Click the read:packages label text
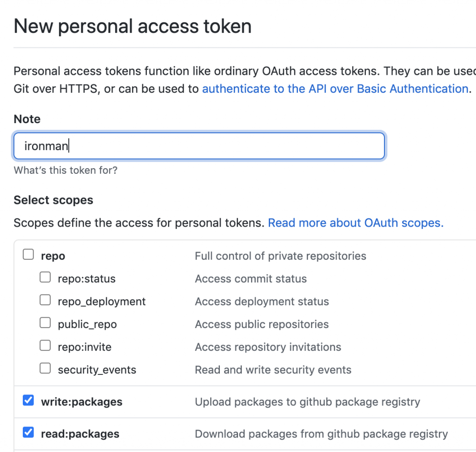 (x=80, y=434)
